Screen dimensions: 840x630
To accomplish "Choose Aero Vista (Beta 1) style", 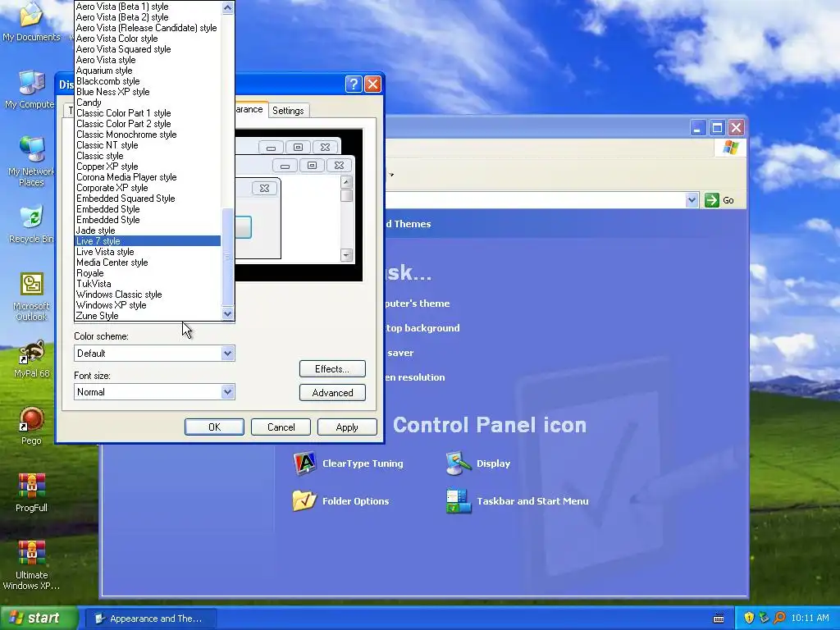I will 148,7.
